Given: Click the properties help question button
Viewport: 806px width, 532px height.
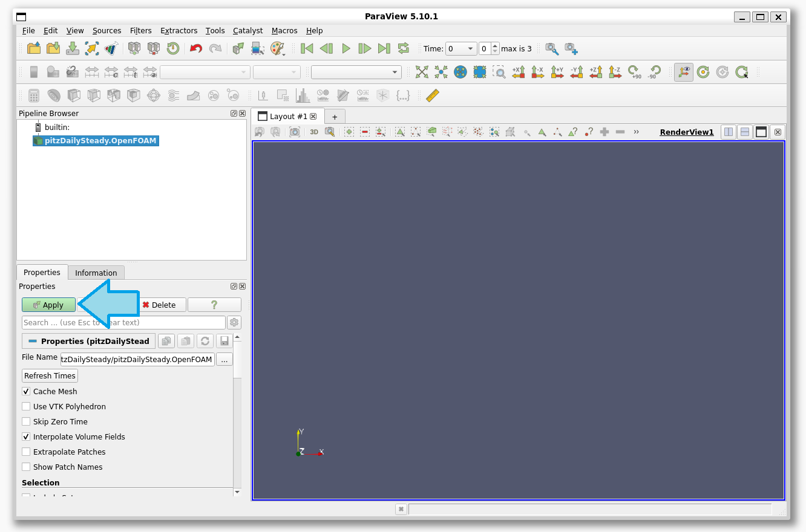Looking at the screenshot, I should coord(214,305).
